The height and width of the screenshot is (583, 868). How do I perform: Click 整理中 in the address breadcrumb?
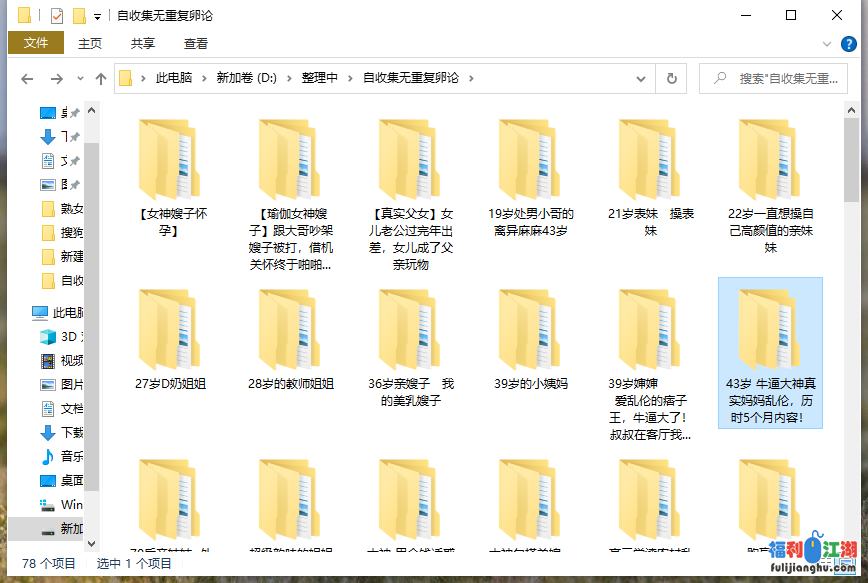click(319, 78)
